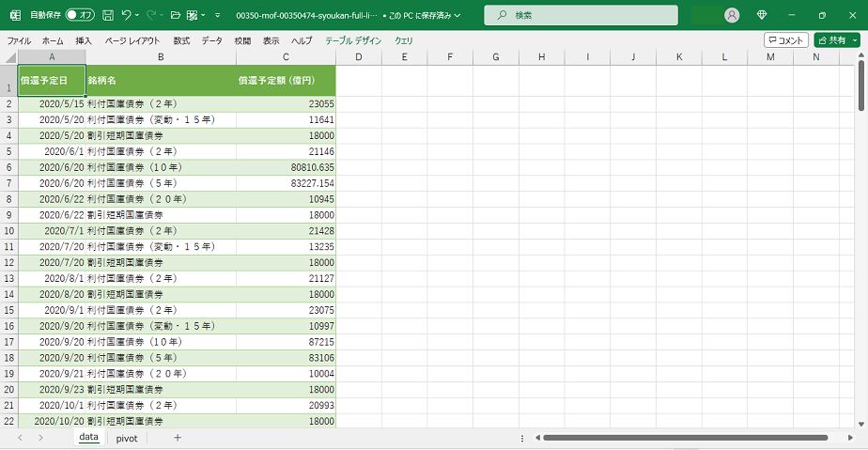Open the 挿入 ribbon tab
Image resolution: width=868 pixels, height=450 pixels.
(84, 41)
